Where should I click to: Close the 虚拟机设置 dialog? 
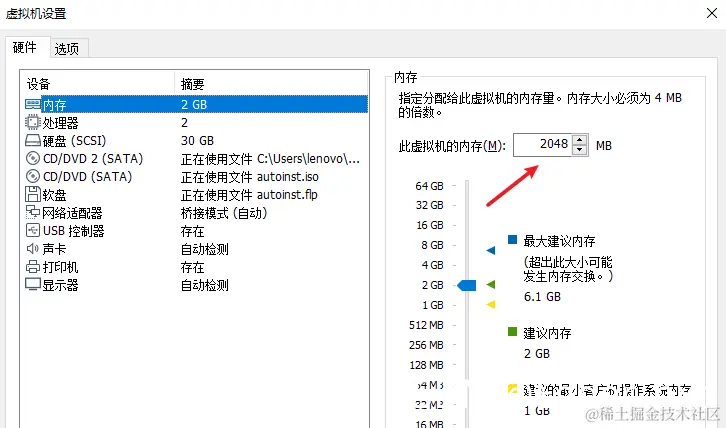[712, 13]
